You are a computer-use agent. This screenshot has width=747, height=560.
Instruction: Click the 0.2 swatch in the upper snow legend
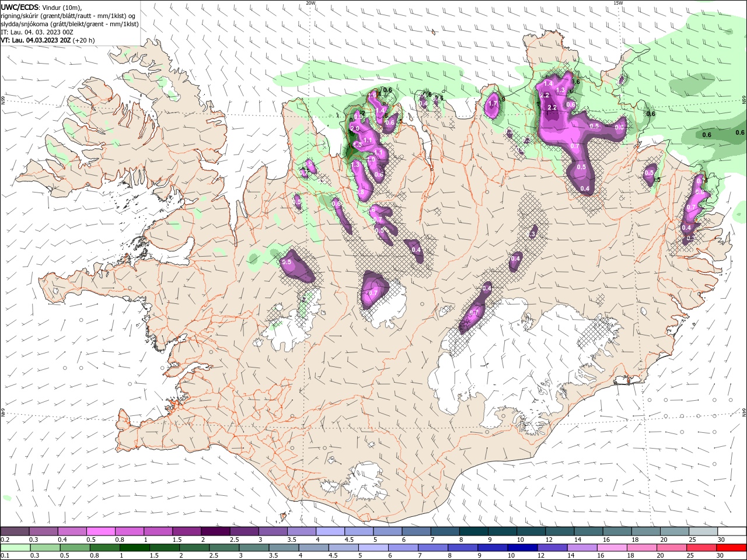click(x=15, y=531)
